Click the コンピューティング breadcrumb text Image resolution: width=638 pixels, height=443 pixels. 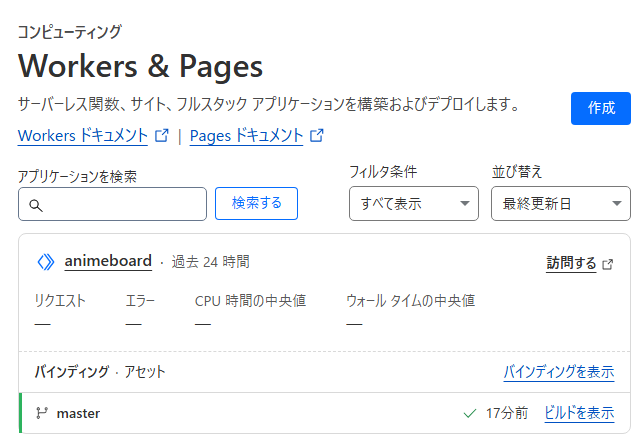pos(70,32)
